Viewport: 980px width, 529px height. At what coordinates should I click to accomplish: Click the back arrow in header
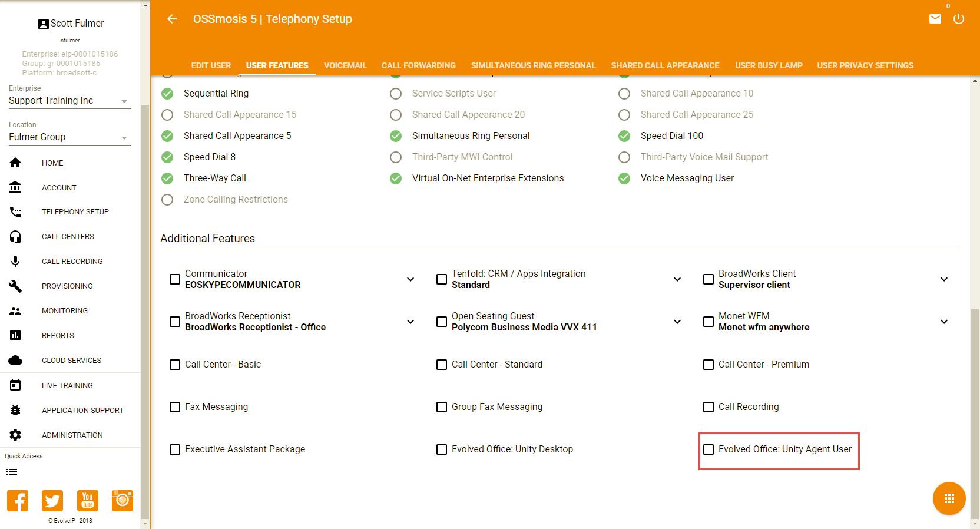coord(172,19)
